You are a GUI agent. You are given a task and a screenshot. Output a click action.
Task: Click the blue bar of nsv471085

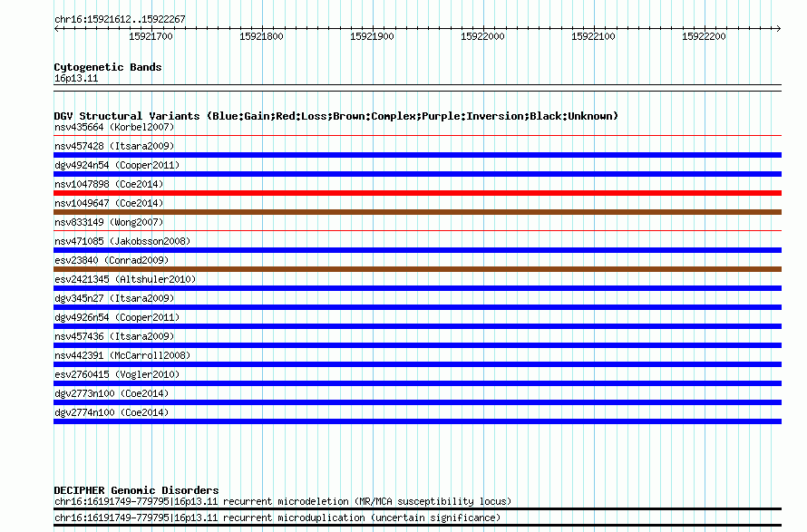pos(417,250)
